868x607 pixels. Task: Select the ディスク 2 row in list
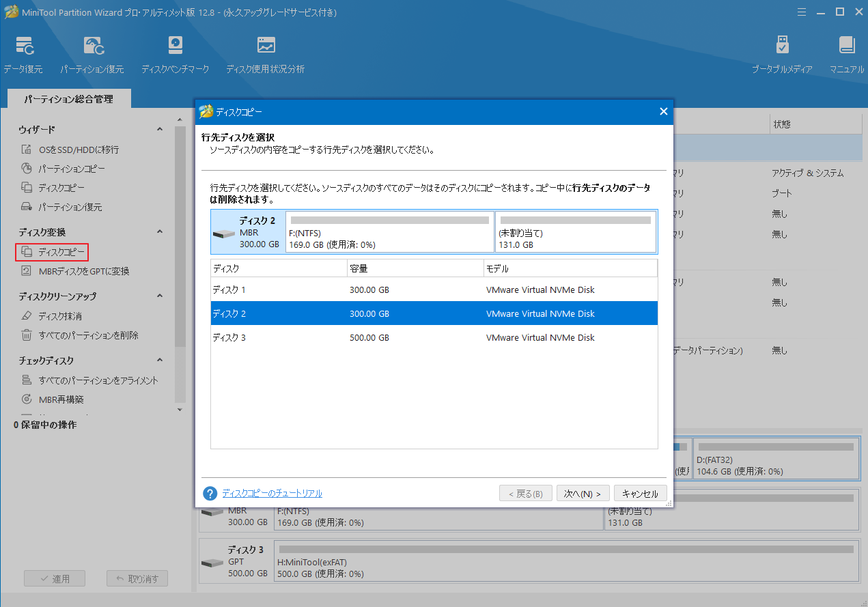(x=434, y=313)
